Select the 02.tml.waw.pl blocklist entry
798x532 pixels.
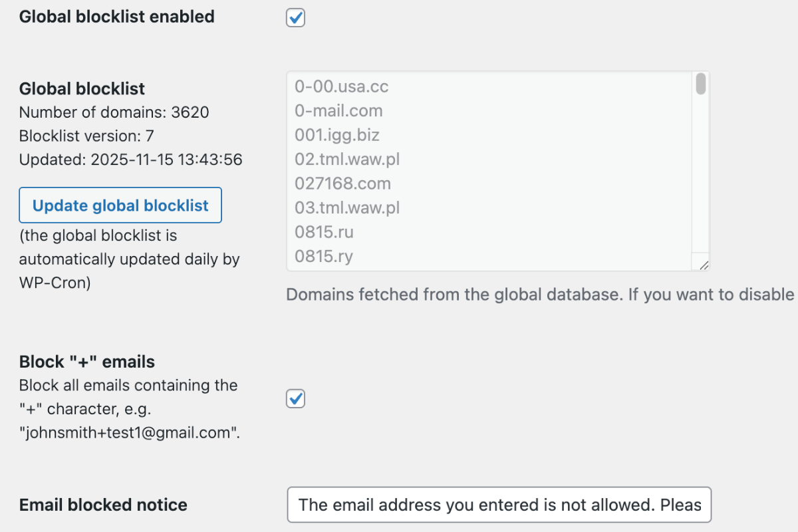click(346, 159)
